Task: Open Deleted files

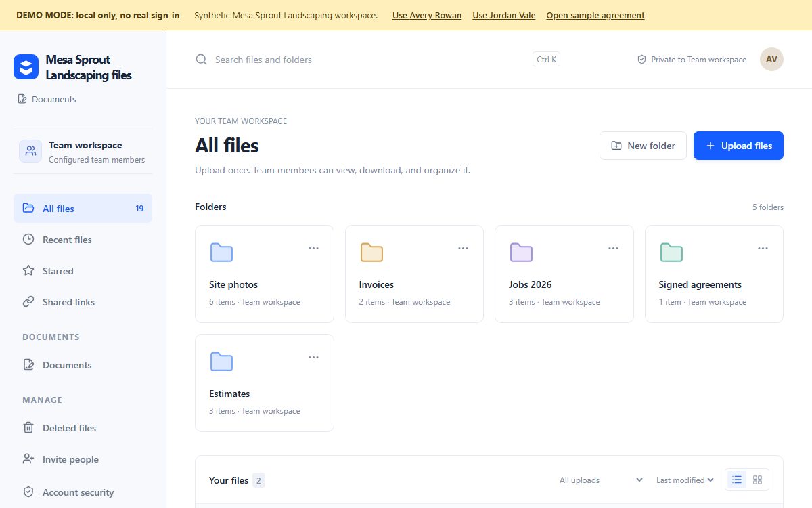Action: [x=83, y=428]
